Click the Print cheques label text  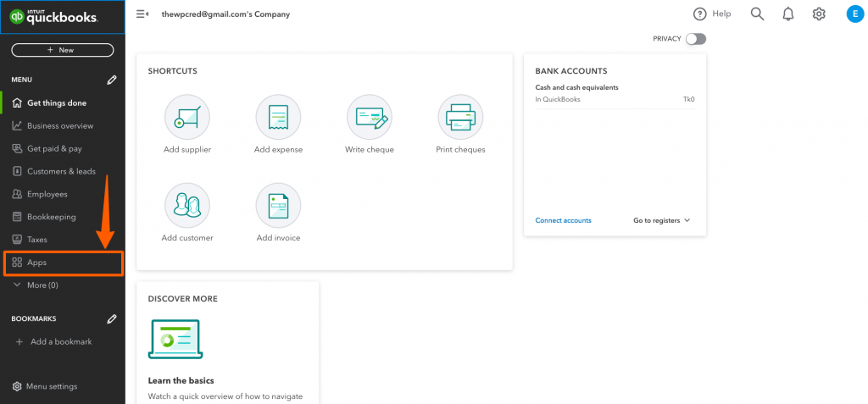[x=460, y=149]
